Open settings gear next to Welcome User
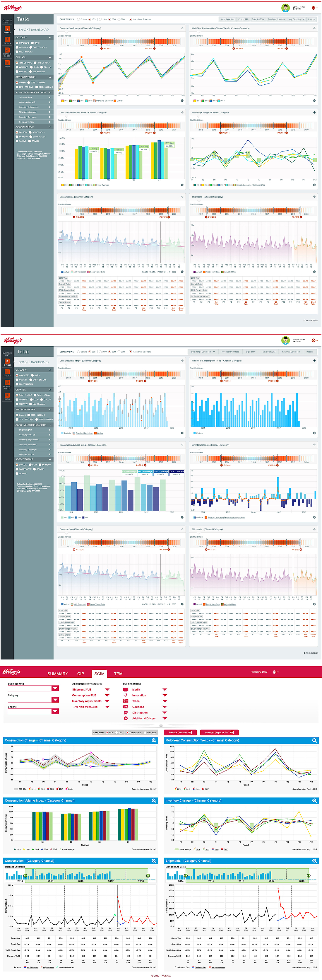The width and height of the screenshot is (322, 980). 275,672
